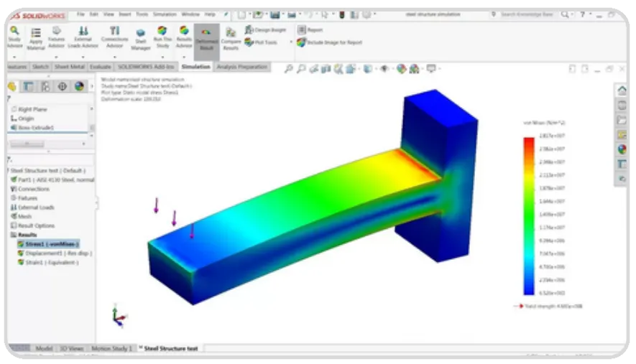Open the Tools menu
This screenshot has height=364, width=636.
pos(142,14)
